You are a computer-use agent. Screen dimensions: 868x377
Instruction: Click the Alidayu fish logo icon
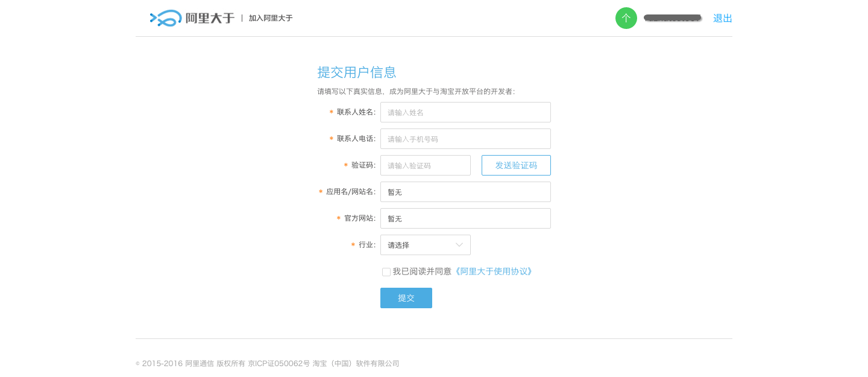click(165, 18)
